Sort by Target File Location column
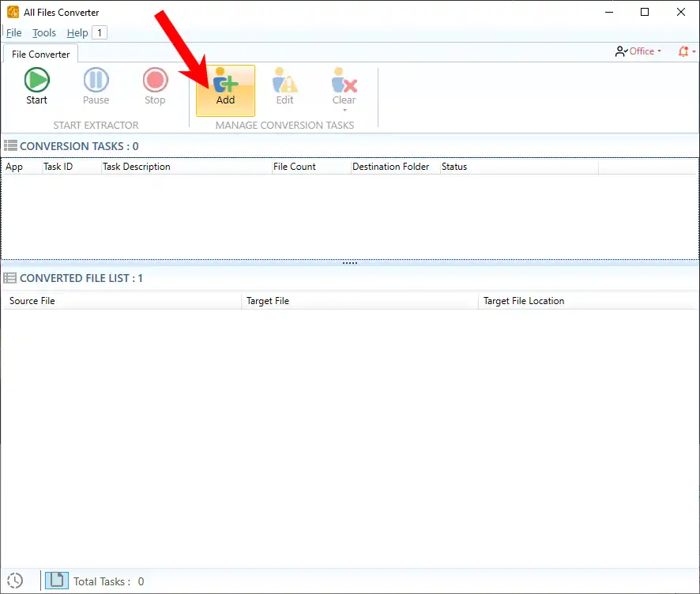Viewport: 700px width, 594px height. [x=589, y=301]
